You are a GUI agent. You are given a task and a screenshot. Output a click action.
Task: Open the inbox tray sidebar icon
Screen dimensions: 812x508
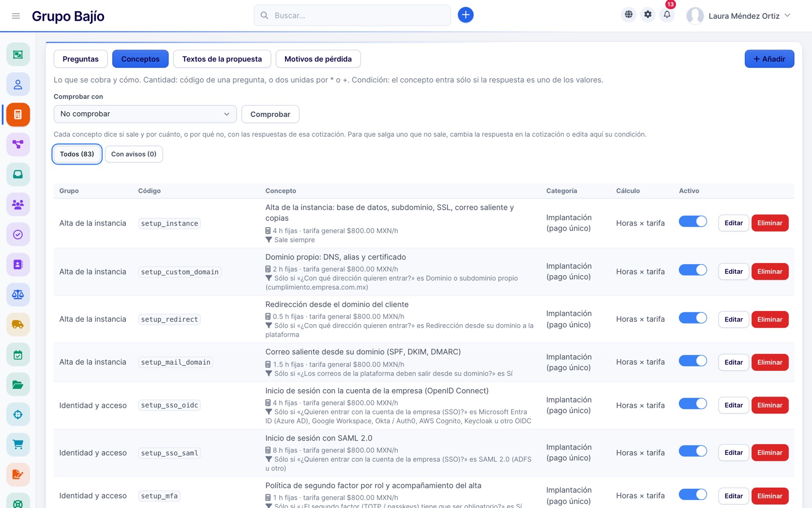coord(18,174)
